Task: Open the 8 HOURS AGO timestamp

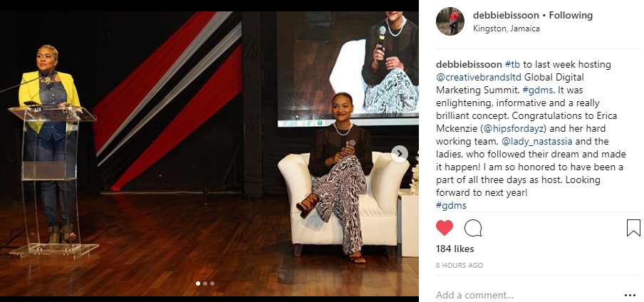Action: point(459,266)
